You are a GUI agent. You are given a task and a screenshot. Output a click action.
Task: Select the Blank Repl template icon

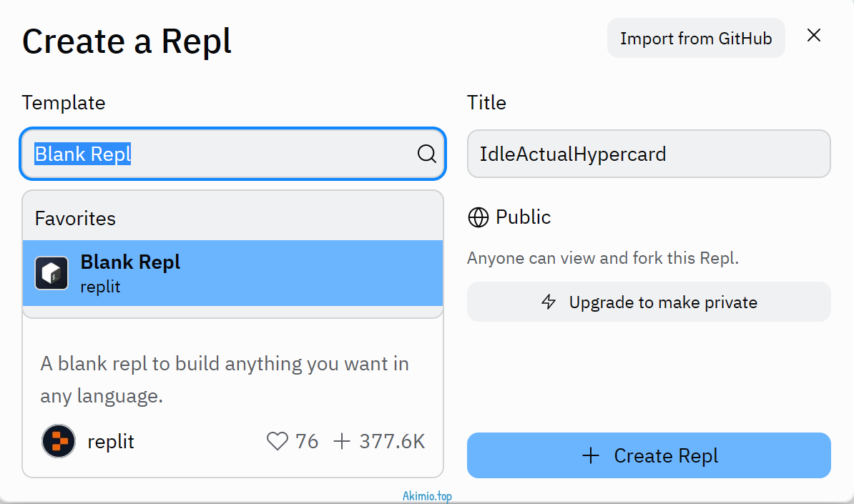tap(51, 272)
